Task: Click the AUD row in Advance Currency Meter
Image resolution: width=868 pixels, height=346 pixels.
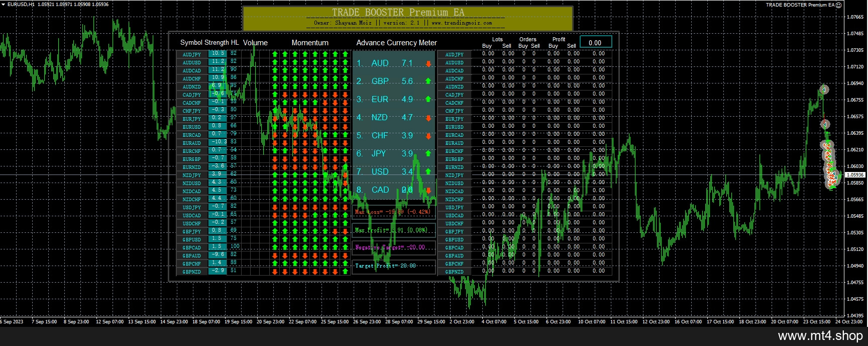Action: pos(394,63)
